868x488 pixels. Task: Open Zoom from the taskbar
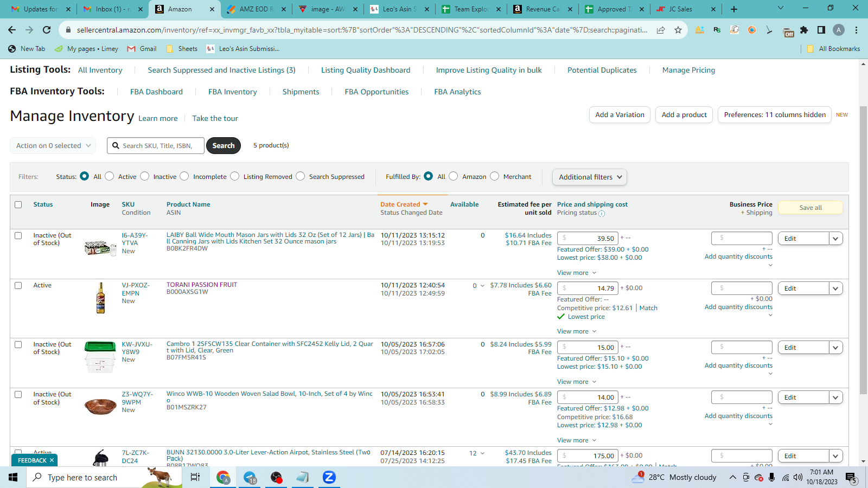[x=329, y=477]
